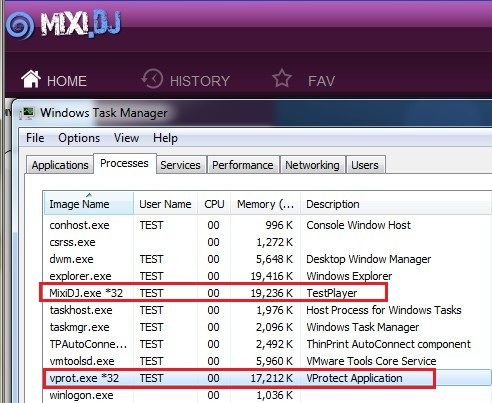This screenshot has height=403, width=492.
Task: Click the Home house icon
Action: [31, 79]
